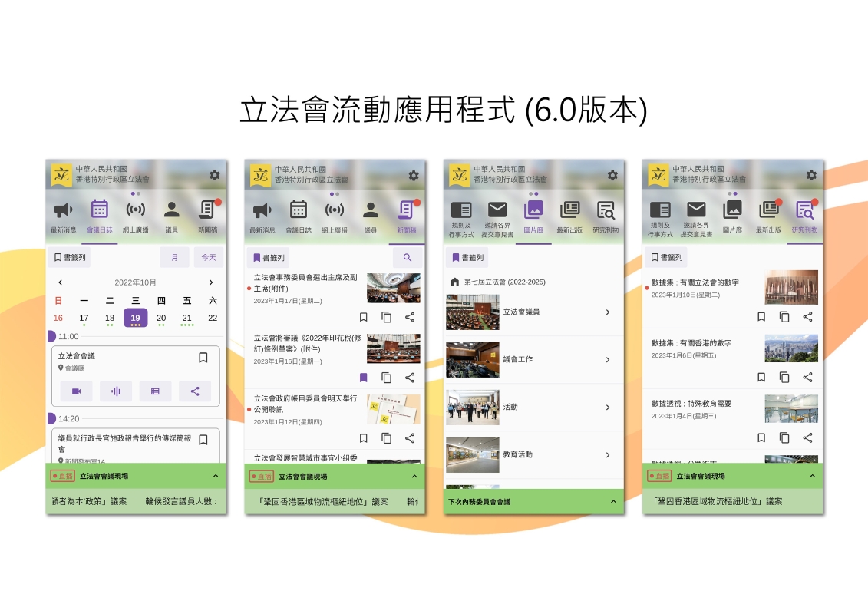Open search icon on the news release screen
This screenshot has width=868, height=614.
408,258
